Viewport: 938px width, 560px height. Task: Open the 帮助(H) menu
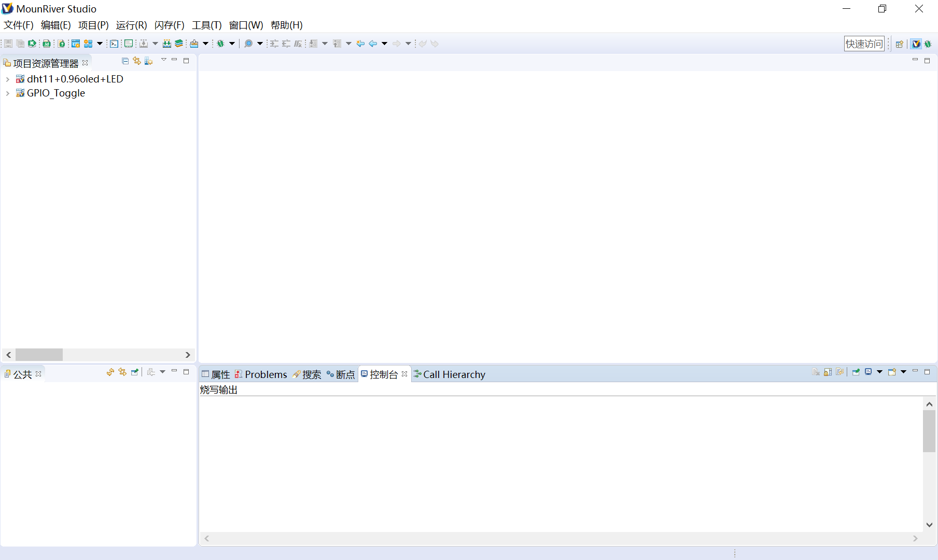tap(286, 25)
